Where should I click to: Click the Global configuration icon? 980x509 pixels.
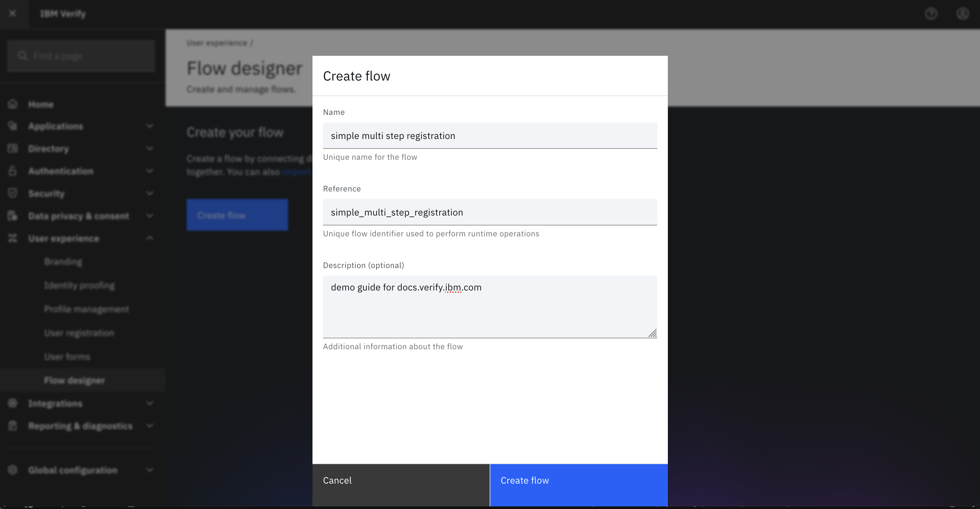pyautogui.click(x=13, y=470)
